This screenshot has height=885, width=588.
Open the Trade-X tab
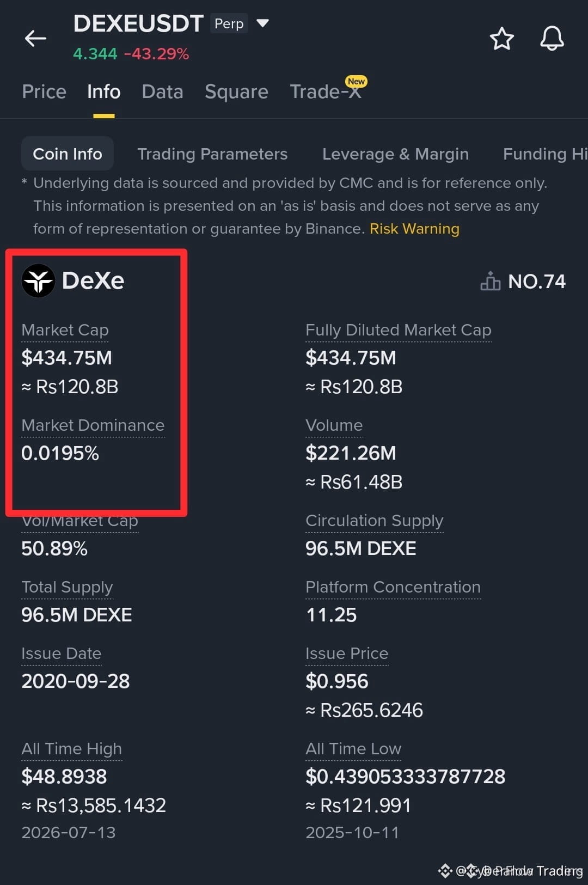click(326, 91)
